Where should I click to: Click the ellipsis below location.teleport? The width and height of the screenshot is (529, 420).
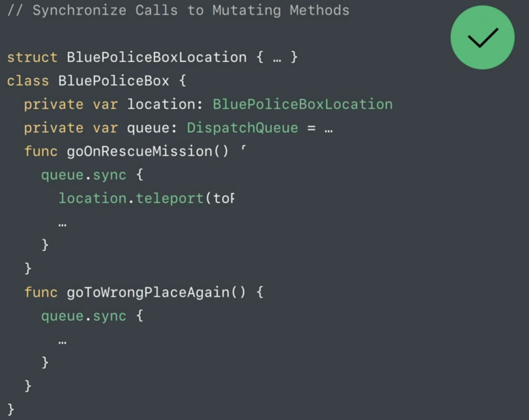(63, 225)
